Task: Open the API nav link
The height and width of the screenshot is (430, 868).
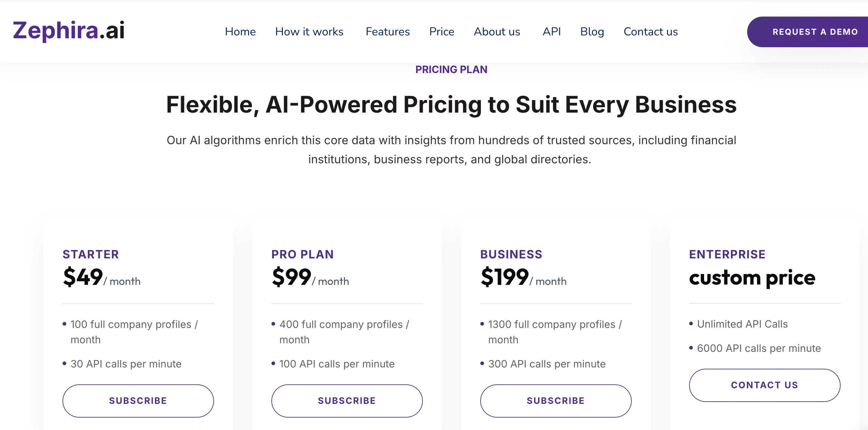Action: coord(552,32)
